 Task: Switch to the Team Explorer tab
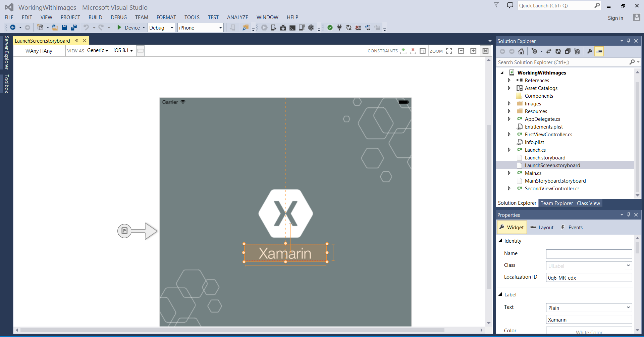click(x=556, y=203)
